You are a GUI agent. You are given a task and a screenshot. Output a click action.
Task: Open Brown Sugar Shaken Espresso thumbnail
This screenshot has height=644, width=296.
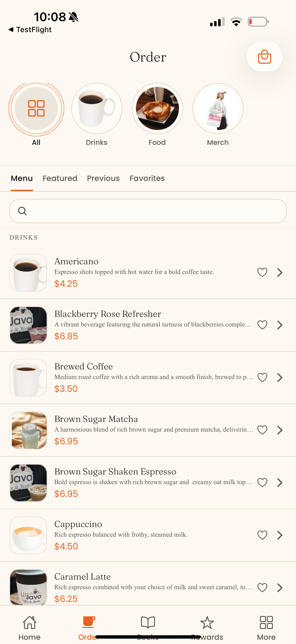(x=28, y=483)
